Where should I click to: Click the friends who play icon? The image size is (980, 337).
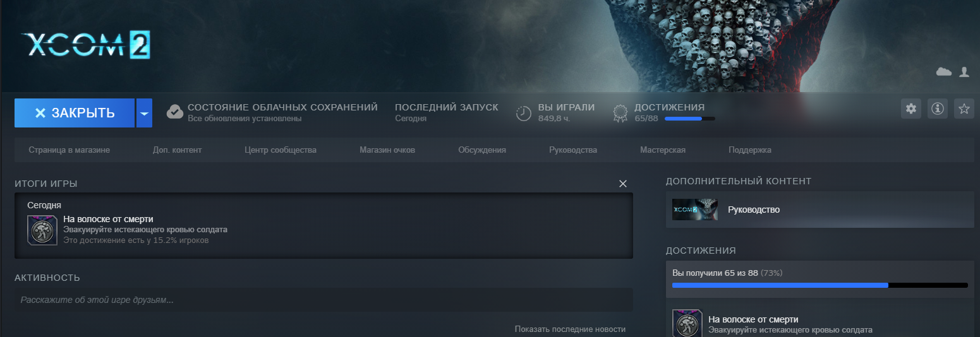pyautogui.click(x=964, y=73)
